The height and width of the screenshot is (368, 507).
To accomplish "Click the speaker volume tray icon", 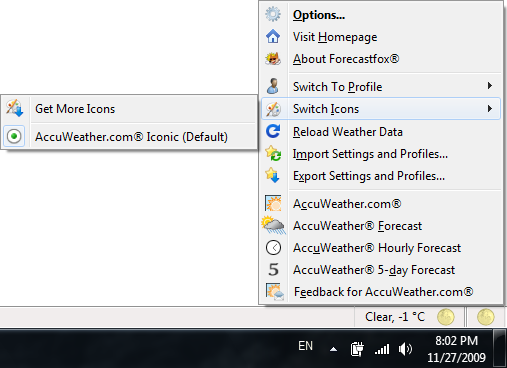I will 405,349.
